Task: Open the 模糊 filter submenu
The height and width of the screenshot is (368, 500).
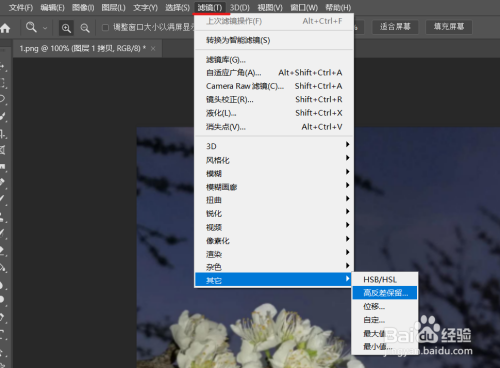Action: 274,173
